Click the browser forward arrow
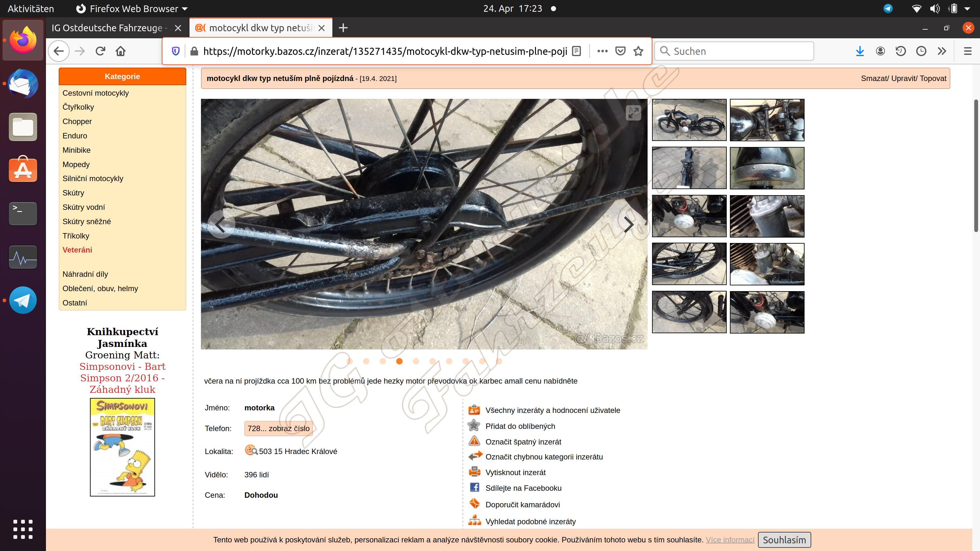980x551 pixels. 80,51
